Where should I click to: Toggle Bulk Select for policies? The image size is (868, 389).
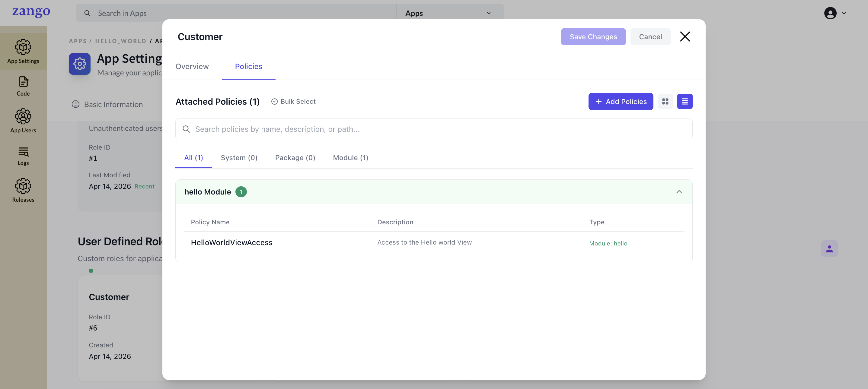(293, 101)
